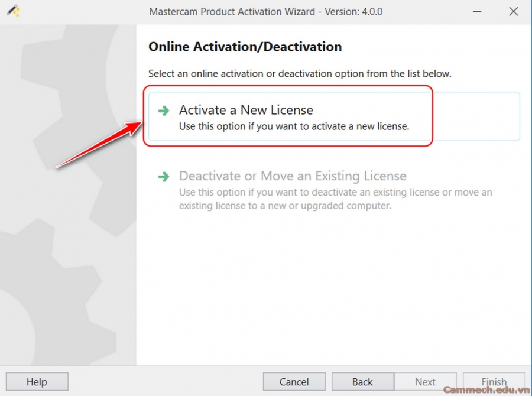Click the greyed-out Next button
The width and height of the screenshot is (532, 396).
point(425,382)
